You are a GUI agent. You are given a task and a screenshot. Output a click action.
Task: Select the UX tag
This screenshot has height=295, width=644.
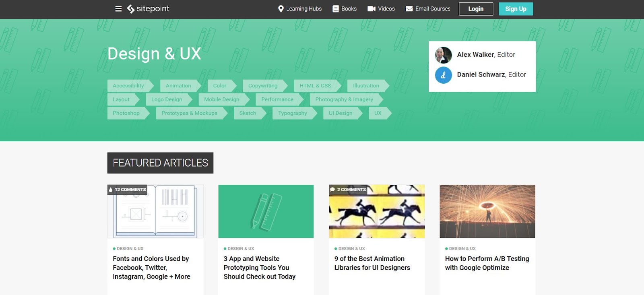point(380,113)
